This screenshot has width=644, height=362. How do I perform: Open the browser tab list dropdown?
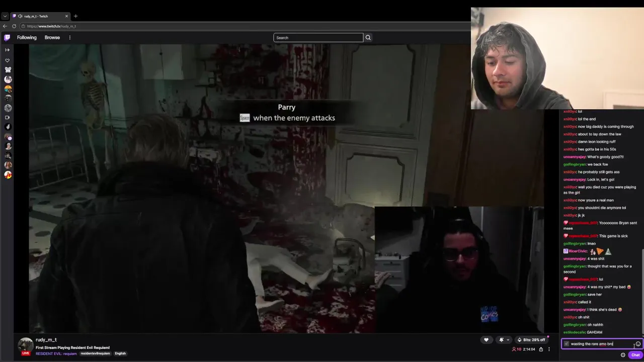pos(5,16)
